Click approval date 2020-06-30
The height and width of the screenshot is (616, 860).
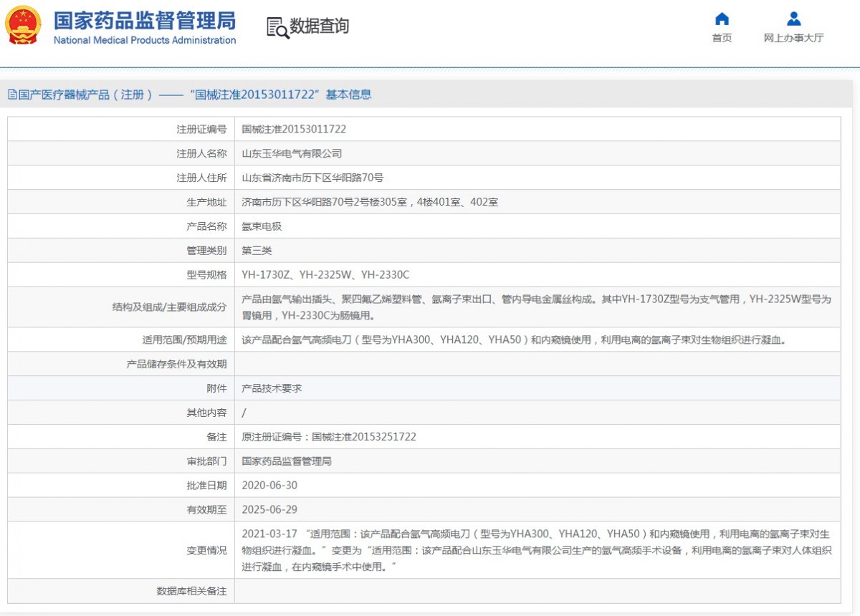click(x=269, y=486)
